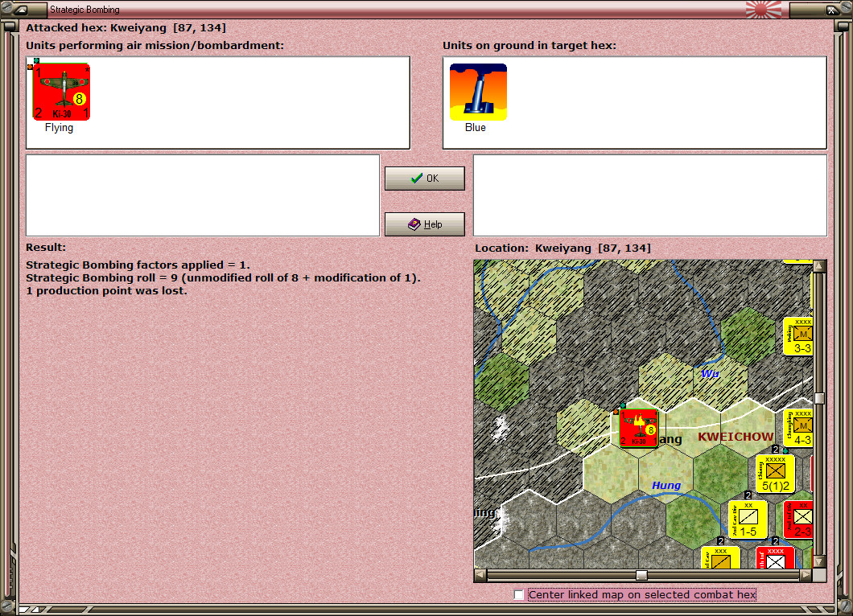853x616 pixels.
Task: Click the map vertical scrollbar up arrow
Action: [x=819, y=266]
